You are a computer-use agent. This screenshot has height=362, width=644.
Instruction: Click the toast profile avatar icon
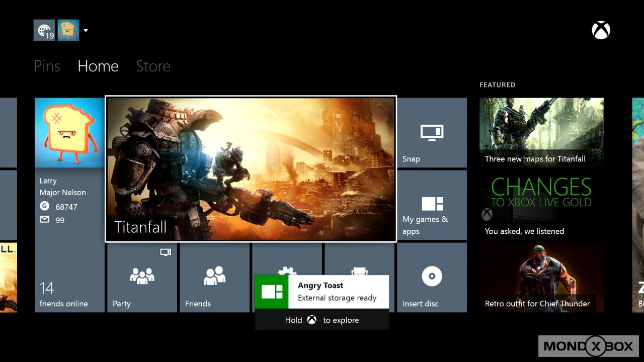[68, 30]
